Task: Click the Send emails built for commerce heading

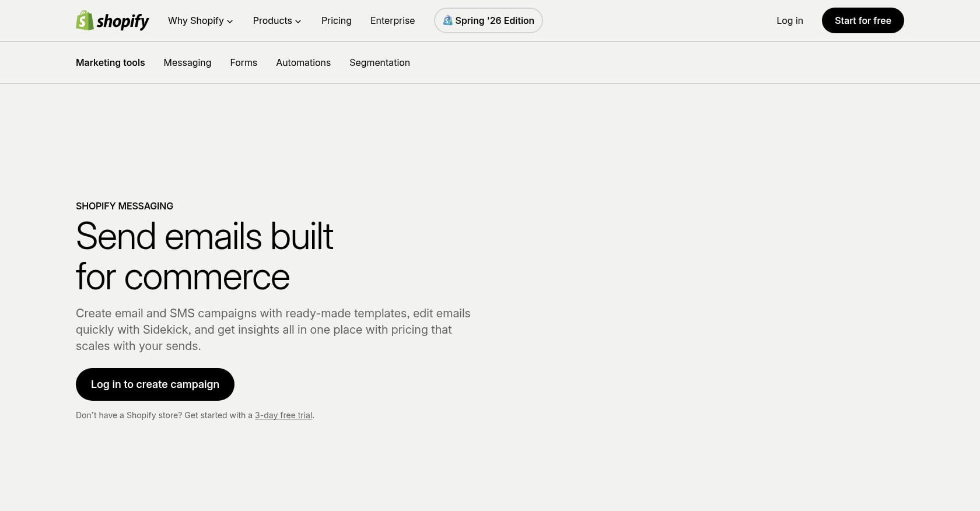Action: [205, 257]
